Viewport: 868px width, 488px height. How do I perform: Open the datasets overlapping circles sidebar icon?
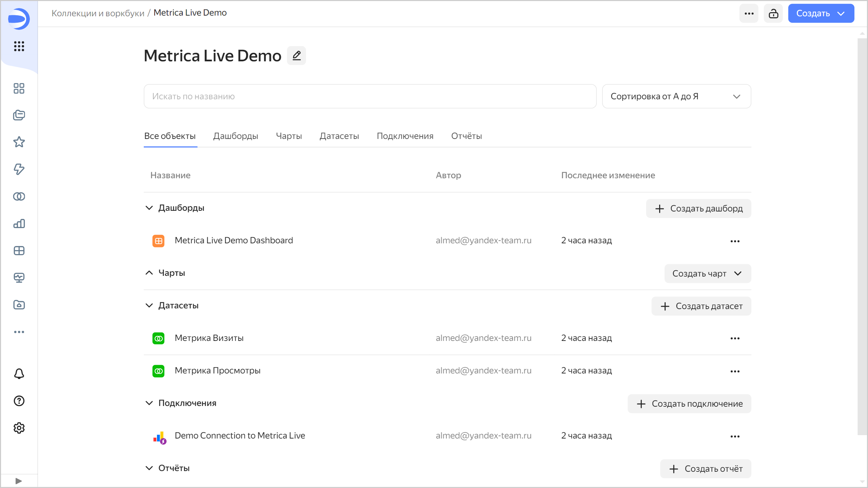coord(19,196)
